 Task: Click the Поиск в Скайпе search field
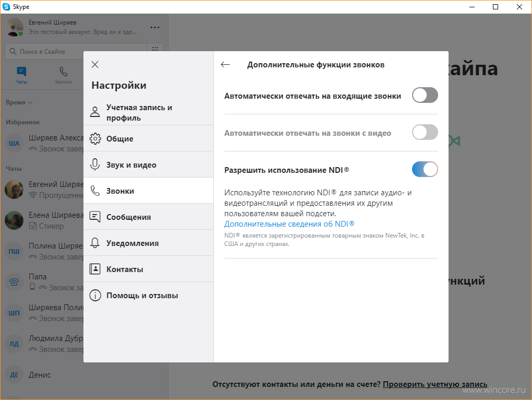(x=76, y=52)
